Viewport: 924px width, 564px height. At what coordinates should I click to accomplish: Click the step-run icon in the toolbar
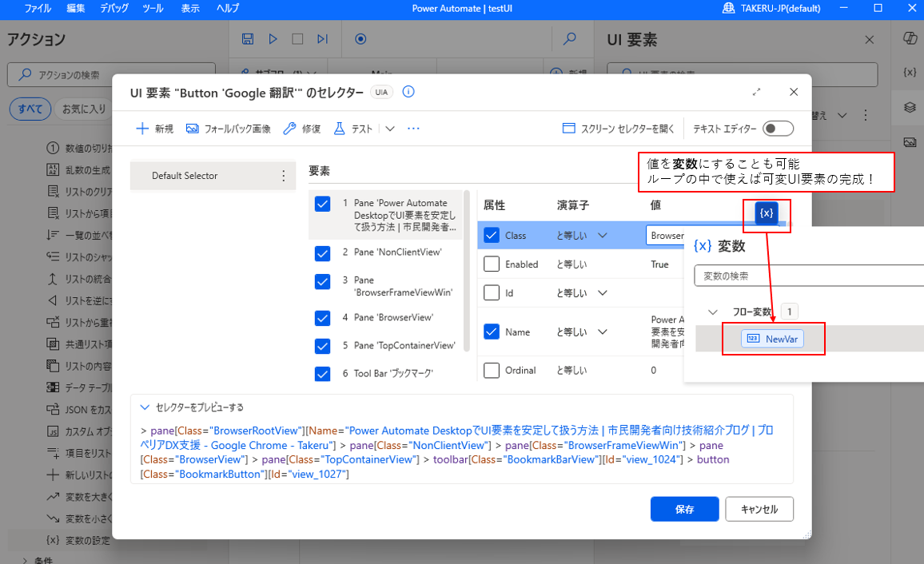321,38
